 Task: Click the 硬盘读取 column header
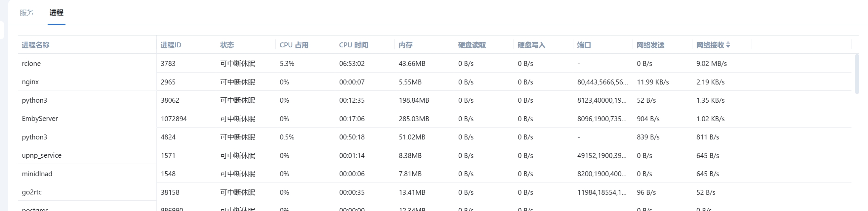coord(472,45)
